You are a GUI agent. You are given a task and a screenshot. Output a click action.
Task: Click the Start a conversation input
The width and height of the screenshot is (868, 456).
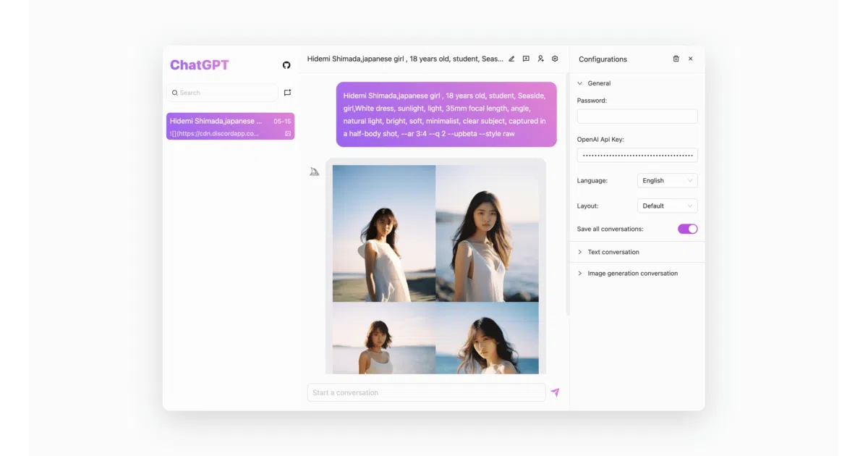pos(427,392)
